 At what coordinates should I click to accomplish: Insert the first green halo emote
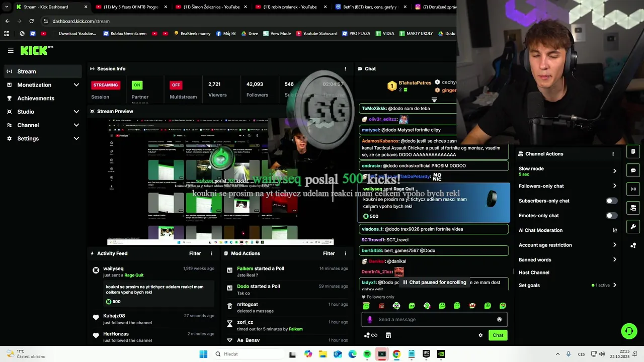(366, 306)
